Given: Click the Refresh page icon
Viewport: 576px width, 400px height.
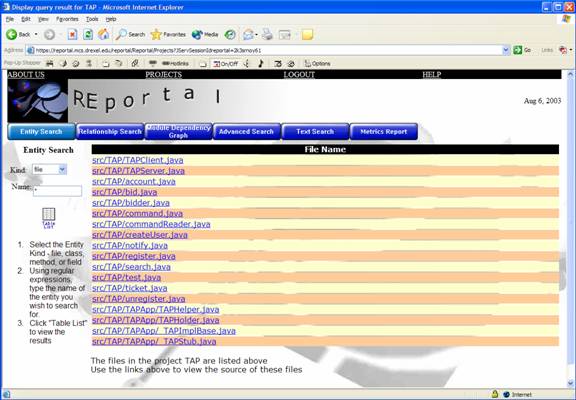Looking at the screenshot, I should pos(88,35).
